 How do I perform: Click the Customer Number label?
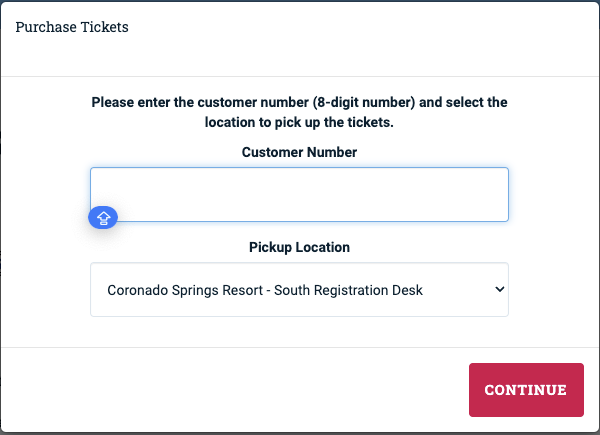click(x=299, y=152)
